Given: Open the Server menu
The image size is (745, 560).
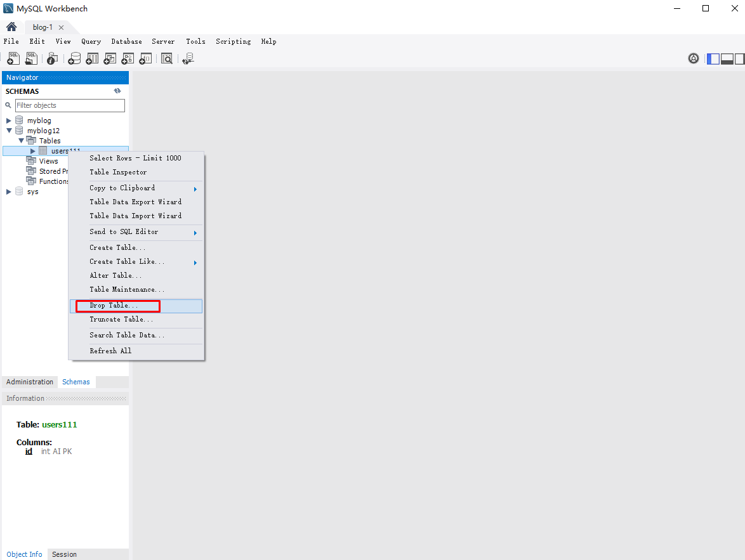Looking at the screenshot, I should [x=163, y=41].
